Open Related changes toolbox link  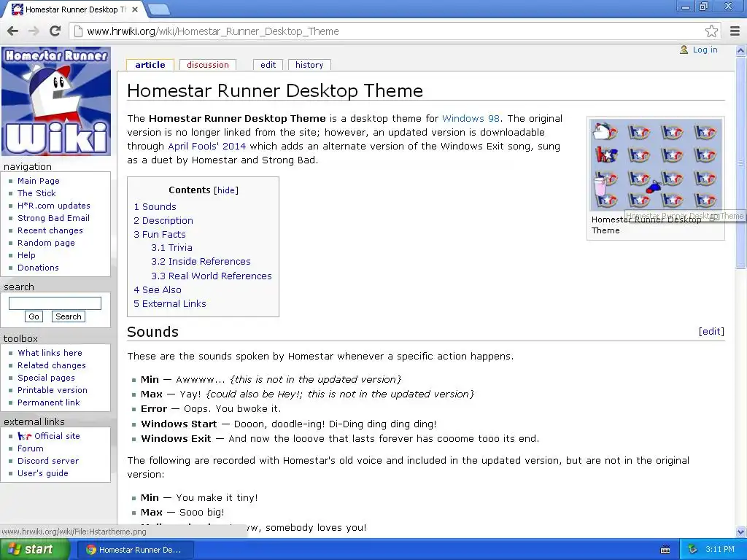(52, 365)
